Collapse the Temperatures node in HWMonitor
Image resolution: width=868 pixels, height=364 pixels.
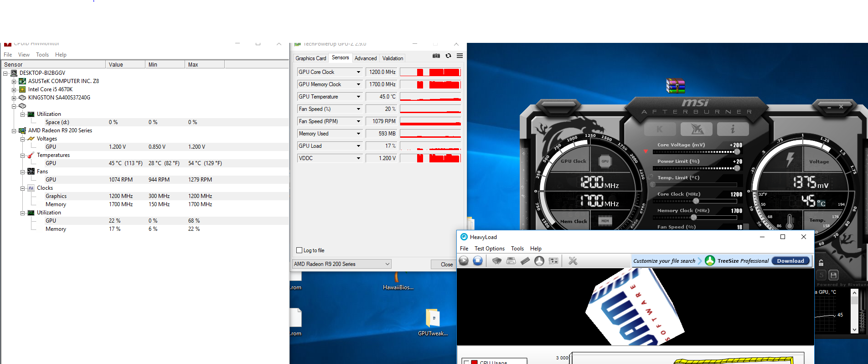[x=23, y=155]
